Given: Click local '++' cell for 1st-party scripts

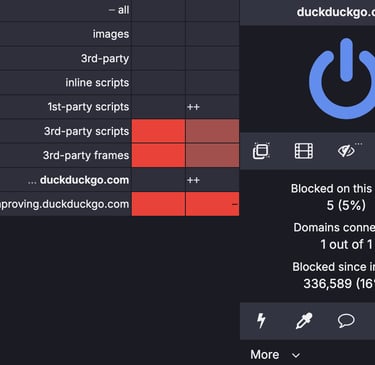Looking at the screenshot, I should (212, 107).
